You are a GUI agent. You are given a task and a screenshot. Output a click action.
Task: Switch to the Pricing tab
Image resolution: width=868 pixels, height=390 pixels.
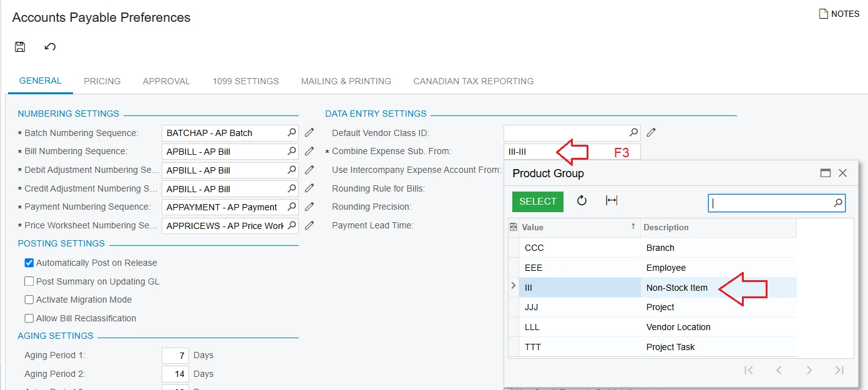102,81
